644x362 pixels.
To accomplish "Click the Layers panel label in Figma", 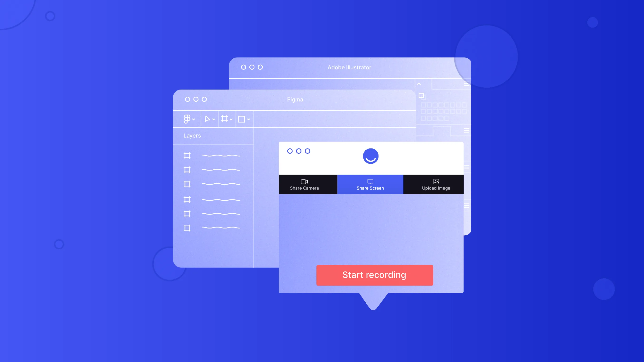I will pyautogui.click(x=192, y=135).
